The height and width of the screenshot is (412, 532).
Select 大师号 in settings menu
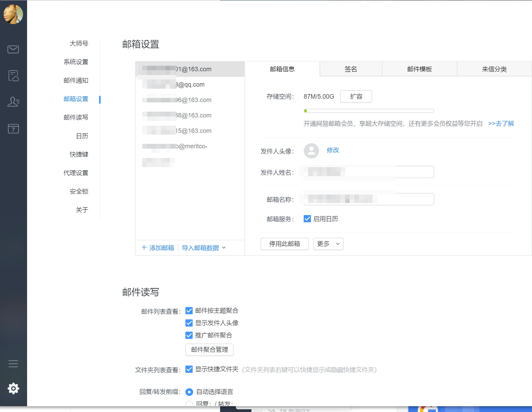(79, 43)
